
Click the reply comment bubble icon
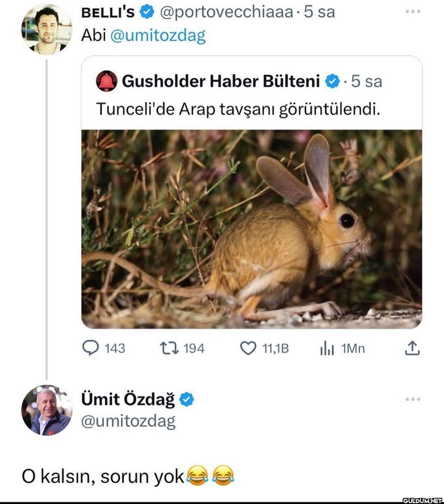91,348
